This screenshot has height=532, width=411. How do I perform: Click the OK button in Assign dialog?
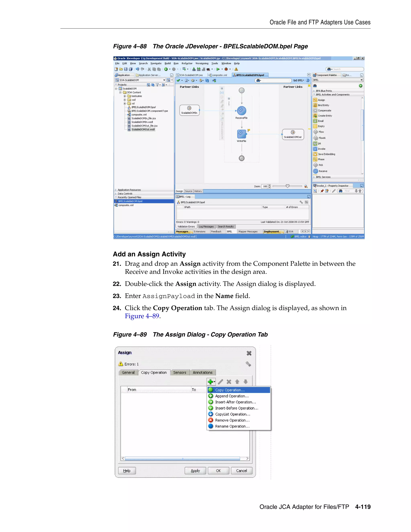(x=218, y=471)
